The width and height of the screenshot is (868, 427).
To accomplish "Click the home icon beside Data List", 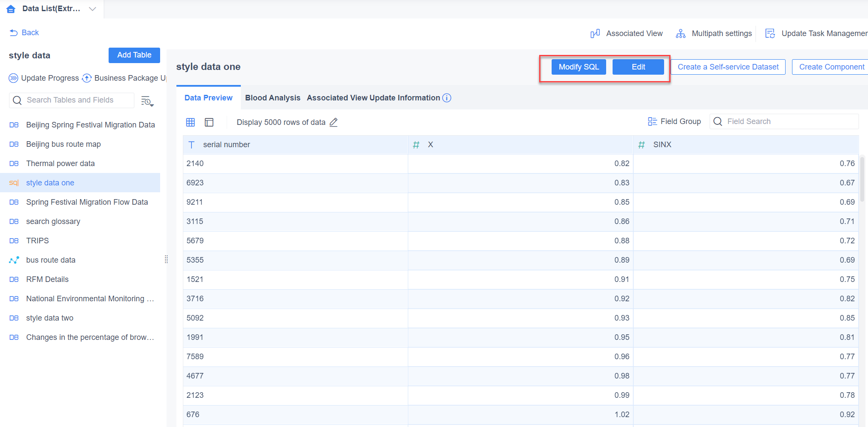I will [x=11, y=9].
